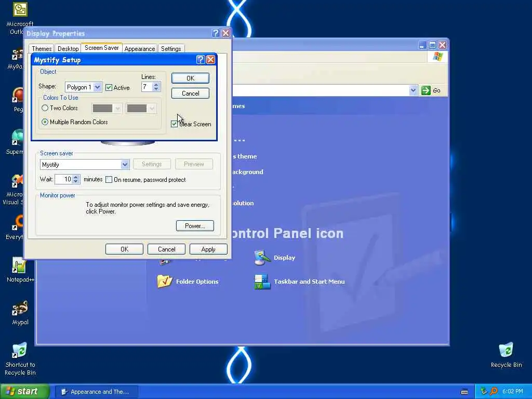Decrease the Lines spinner value
Screen dimensions: 532x399
click(x=156, y=89)
